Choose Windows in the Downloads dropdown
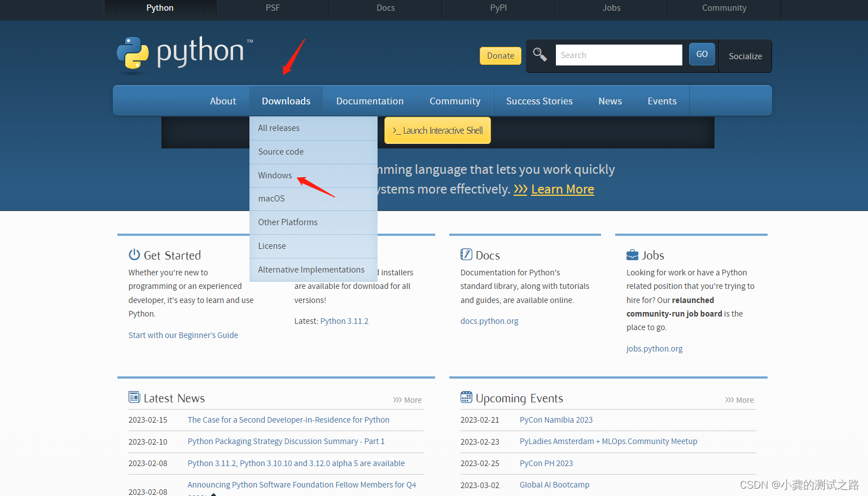868x496 pixels. pos(313,175)
